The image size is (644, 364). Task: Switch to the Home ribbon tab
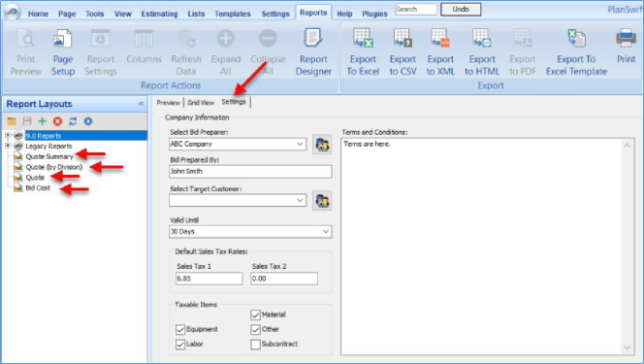(38, 14)
